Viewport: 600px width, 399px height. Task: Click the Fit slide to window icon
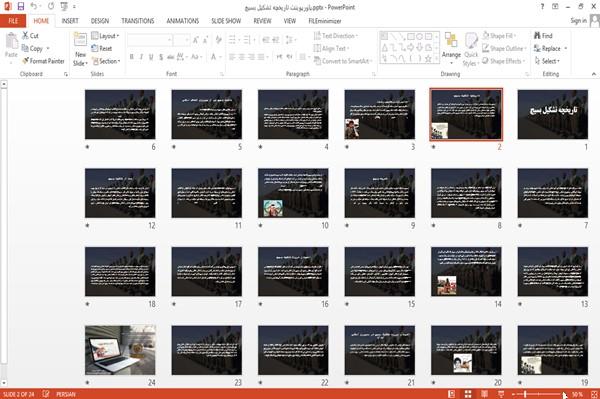click(594, 394)
